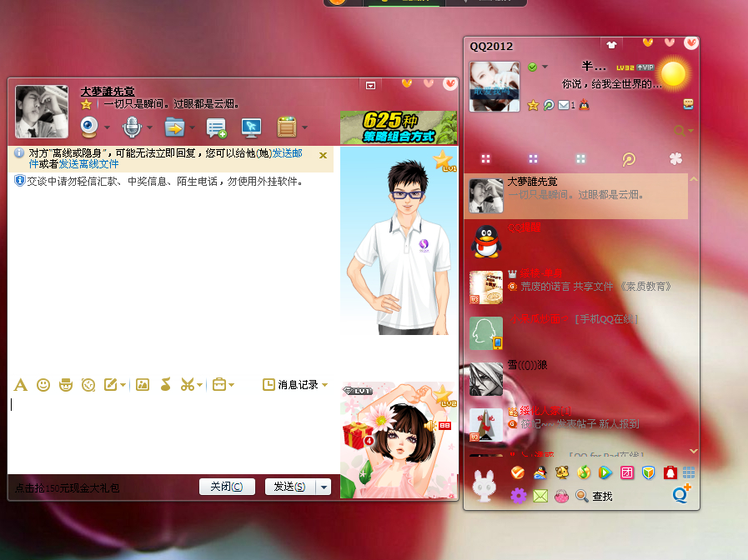Switch to clover flower tab
Image resolution: width=748 pixels, height=560 pixels.
[676, 158]
